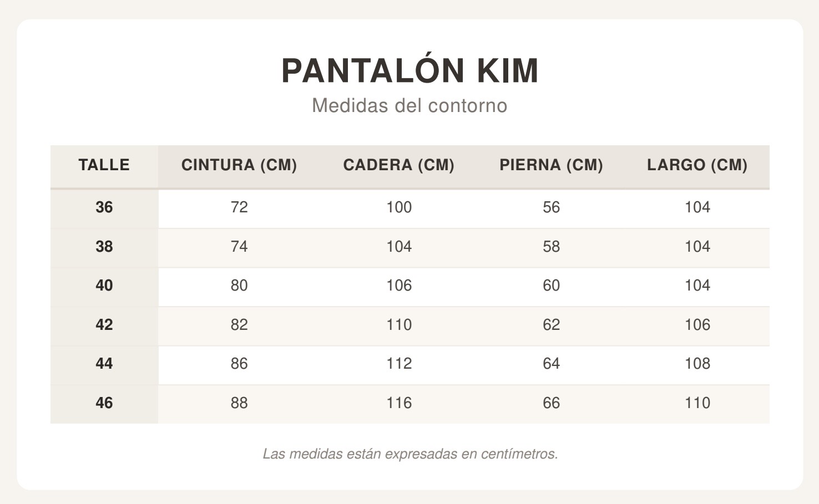Click size 42 row label

click(x=104, y=325)
